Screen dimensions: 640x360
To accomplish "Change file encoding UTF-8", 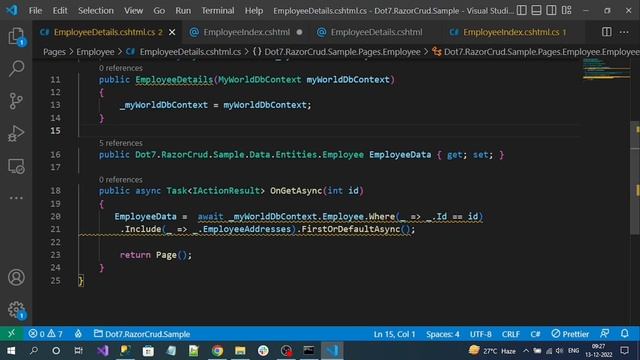I will pyautogui.click(x=480, y=334).
